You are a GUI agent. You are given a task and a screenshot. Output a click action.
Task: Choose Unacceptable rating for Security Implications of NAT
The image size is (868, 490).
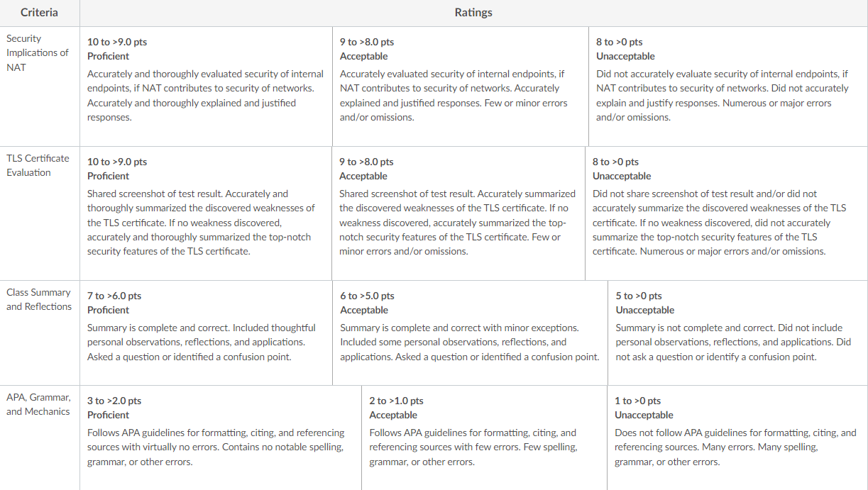coord(728,87)
